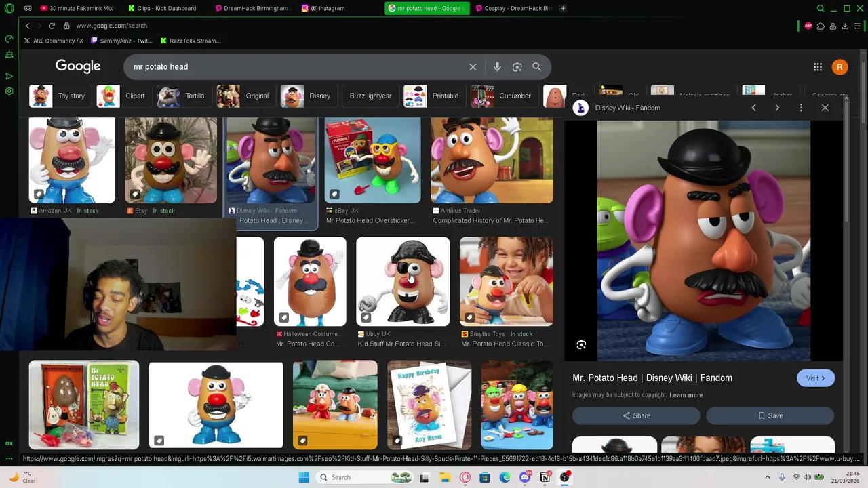Open the Google apps grid

click(818, 67)
